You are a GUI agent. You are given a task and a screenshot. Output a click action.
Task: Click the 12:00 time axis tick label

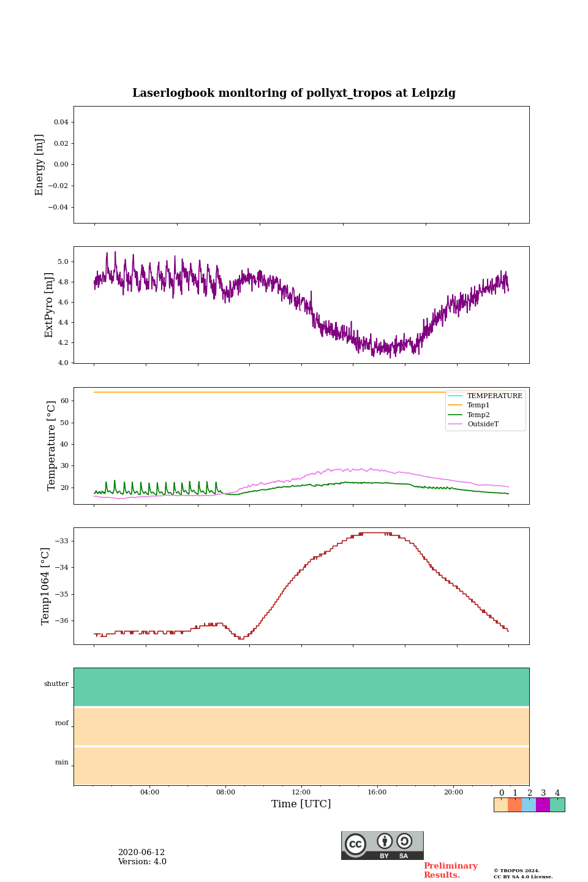[x=301, y=792]
